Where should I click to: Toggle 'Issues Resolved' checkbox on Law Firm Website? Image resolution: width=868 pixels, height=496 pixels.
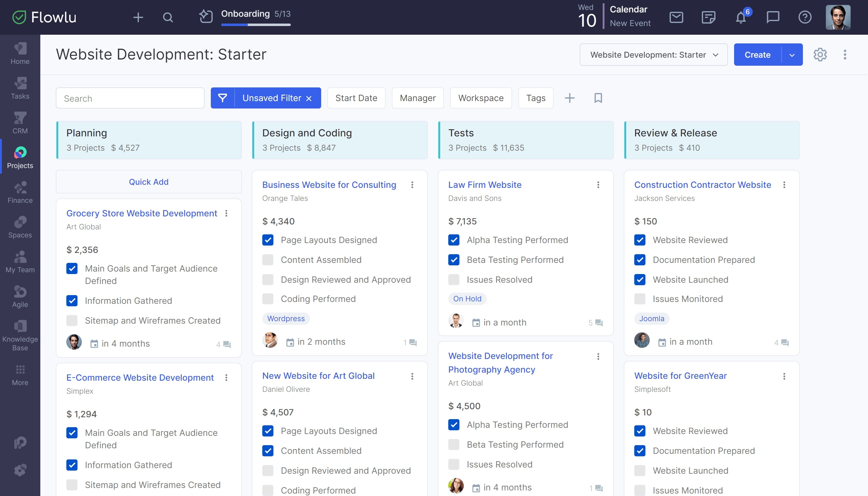tap(454, 279)
